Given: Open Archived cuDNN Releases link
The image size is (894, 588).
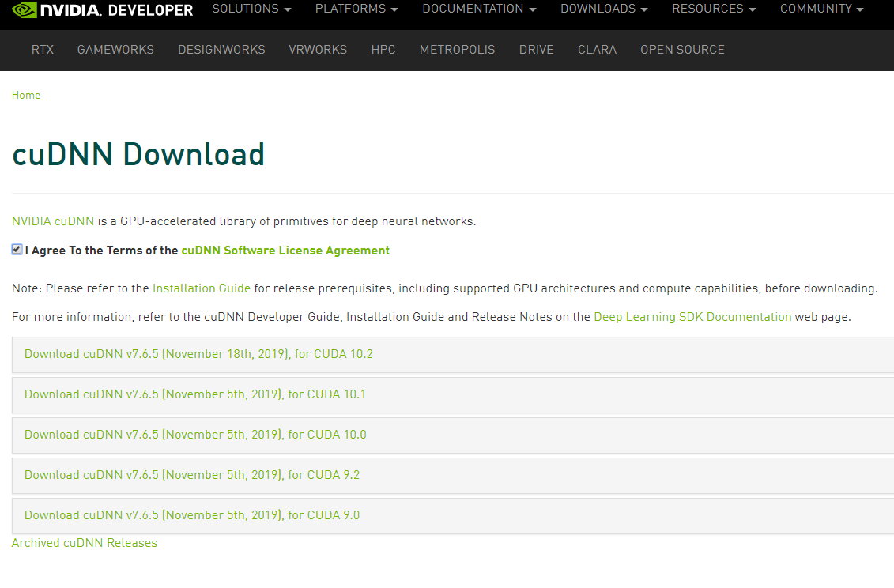Looking at the screenshot, I should (x=85, y=543).
